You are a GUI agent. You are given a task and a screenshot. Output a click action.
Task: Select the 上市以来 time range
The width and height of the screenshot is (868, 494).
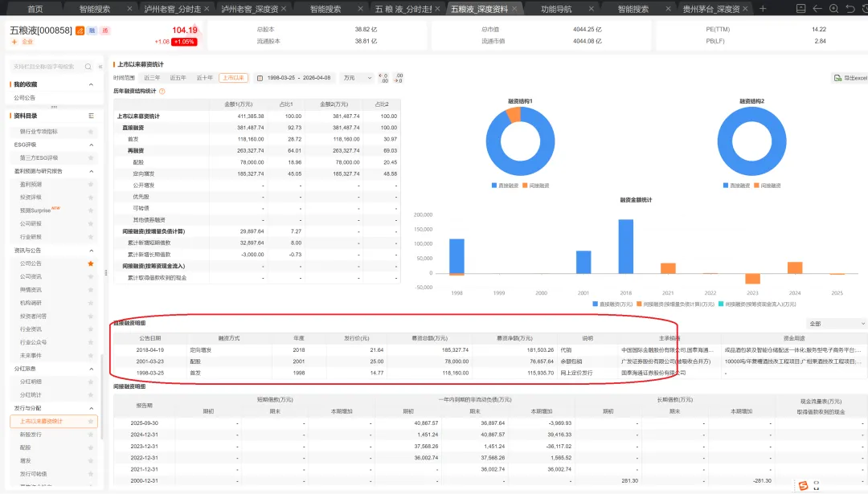coord(233,78)
